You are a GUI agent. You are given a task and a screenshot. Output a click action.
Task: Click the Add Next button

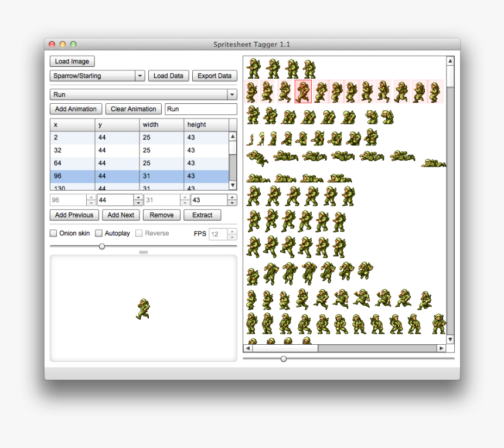coord(121,215)
